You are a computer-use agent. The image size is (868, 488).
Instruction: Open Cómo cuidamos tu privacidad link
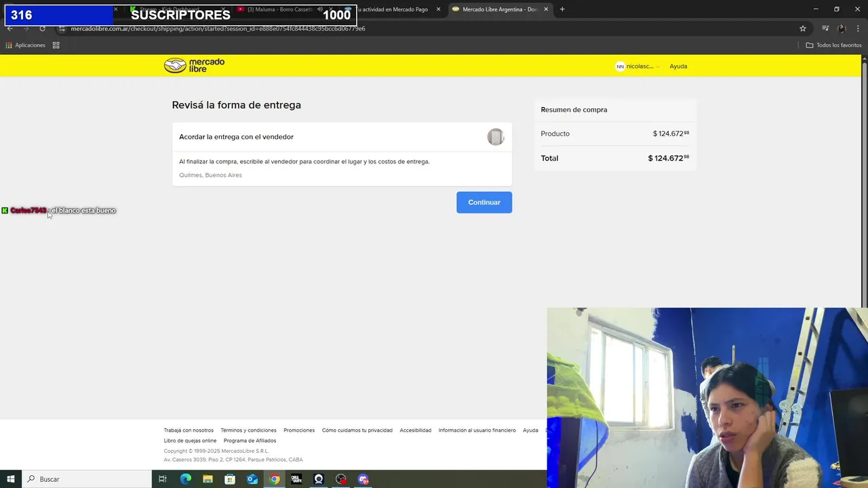coord(357,430)
